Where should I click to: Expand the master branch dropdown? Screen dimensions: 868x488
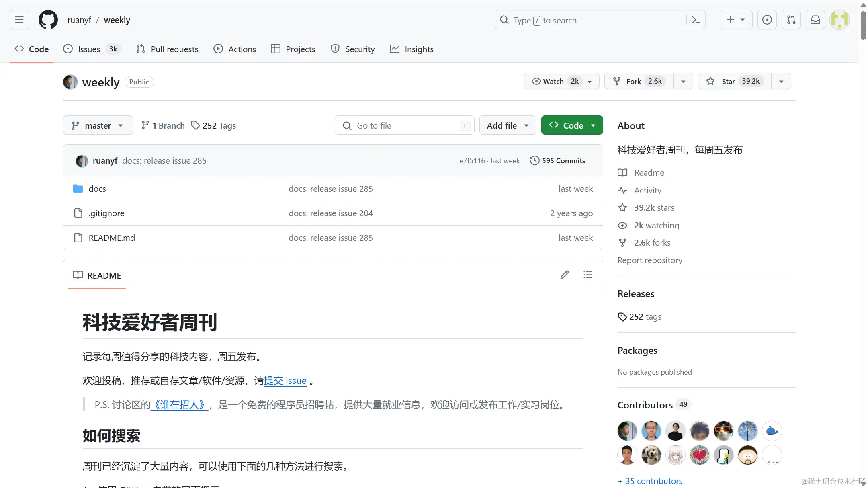pyautogui.click(x=98, y=125)
